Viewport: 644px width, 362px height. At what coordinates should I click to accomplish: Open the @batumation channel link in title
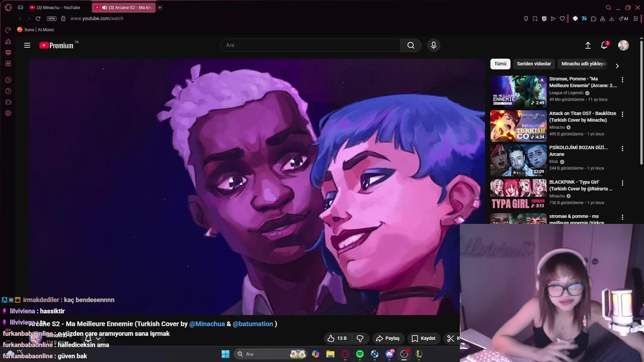[253, 324]
